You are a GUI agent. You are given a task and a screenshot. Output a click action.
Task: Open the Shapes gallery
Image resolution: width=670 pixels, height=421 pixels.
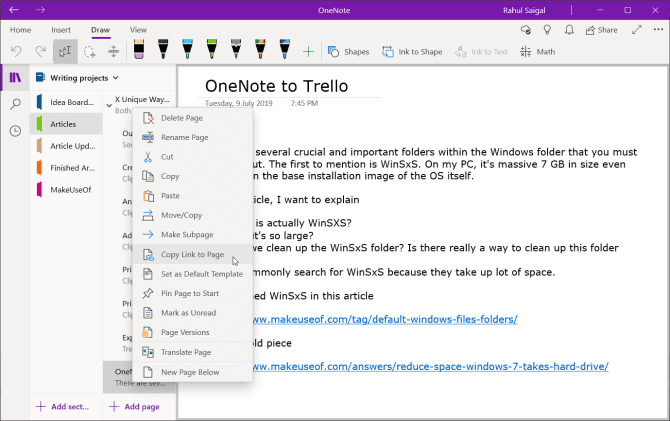[x=348, y=52]
